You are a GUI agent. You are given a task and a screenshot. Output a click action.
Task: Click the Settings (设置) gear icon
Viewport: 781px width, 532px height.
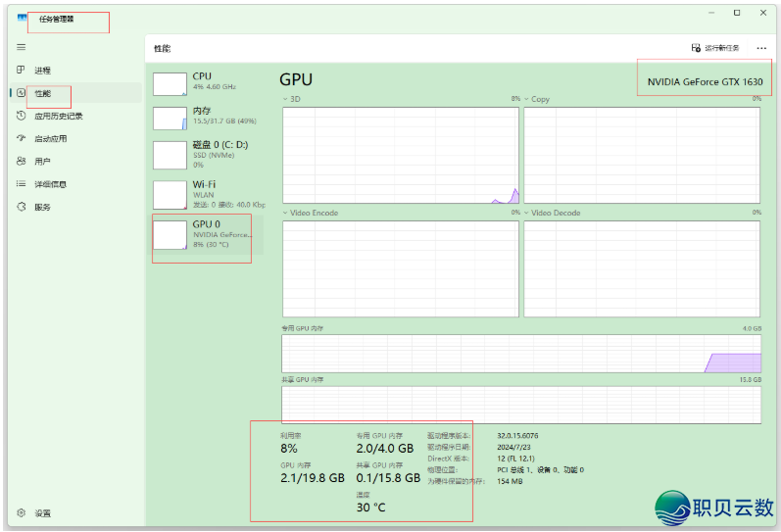(x=21, y=512)
